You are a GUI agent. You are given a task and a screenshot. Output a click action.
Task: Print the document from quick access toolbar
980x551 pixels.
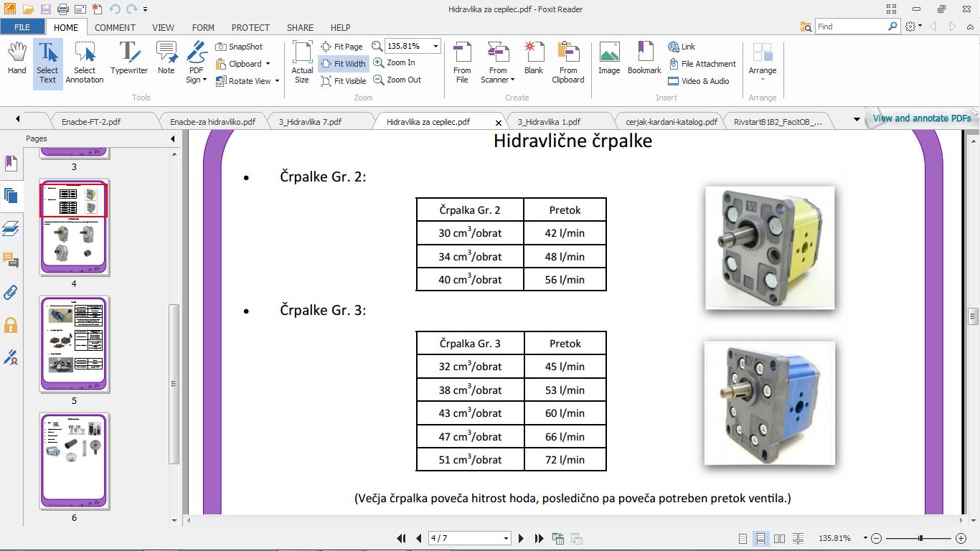[x=62, y=9]
